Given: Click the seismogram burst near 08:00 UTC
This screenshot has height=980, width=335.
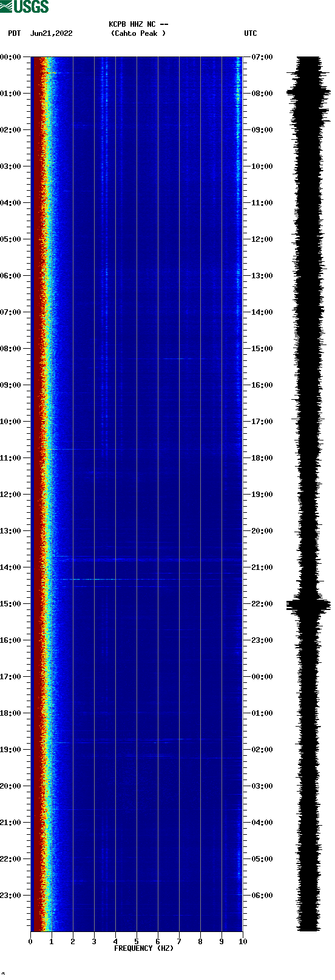Looking at the screenshot, I should (308, 93).
